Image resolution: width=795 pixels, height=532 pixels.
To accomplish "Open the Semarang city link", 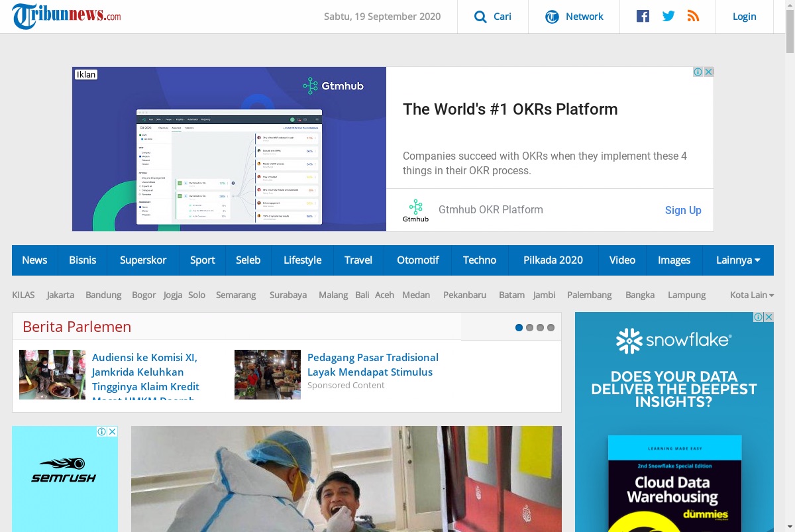I will [236, 295].
